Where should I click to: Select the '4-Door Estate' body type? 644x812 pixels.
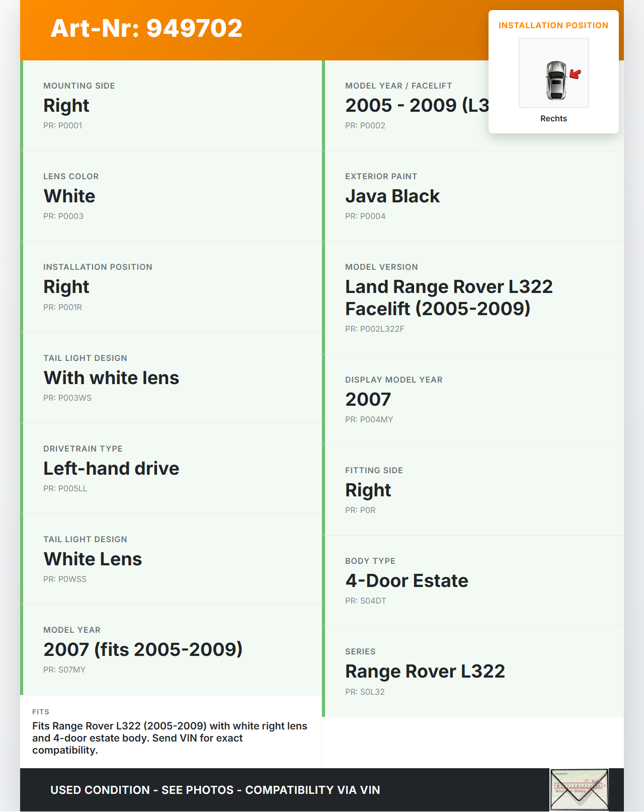[x=407, y=581]
